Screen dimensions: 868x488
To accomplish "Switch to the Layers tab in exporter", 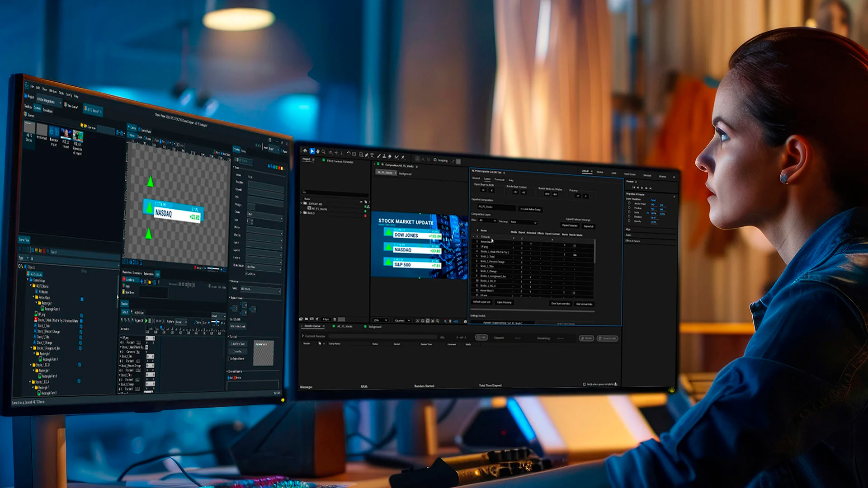I will tap(487, 179).
